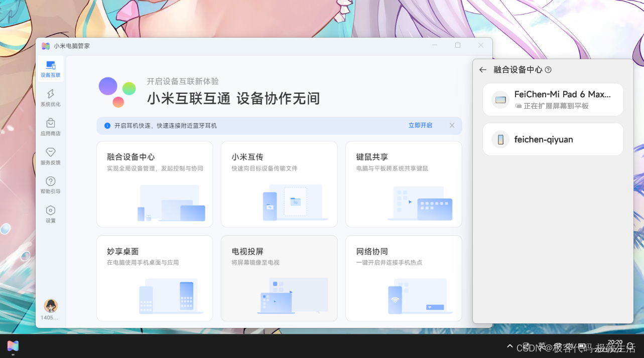Click the back arrow in 融合设备中心 panel
This screenshot has width=644, height=358.
coord(483,70)
